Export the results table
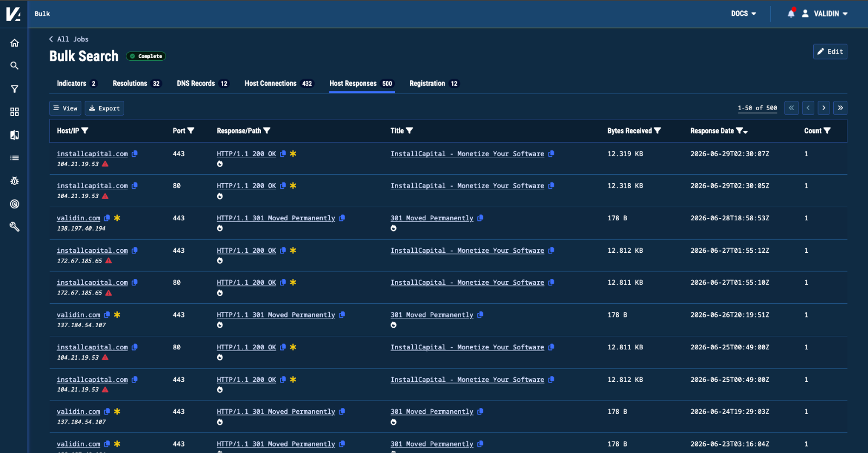Viewport: 868px width, 453px height. pos(104,108)
